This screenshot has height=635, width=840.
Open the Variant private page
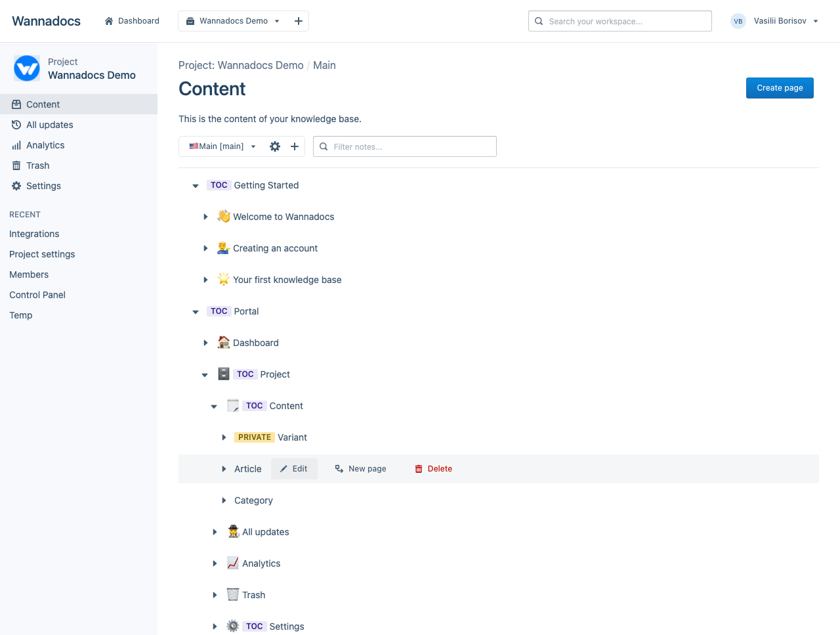tap(292, 437)
